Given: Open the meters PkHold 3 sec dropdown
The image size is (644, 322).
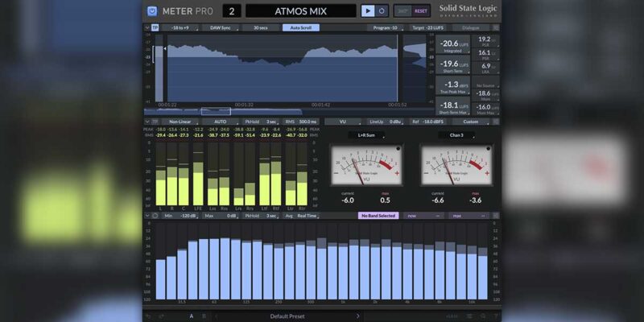Looking at the screenshot, I should (x=261, y=122).
